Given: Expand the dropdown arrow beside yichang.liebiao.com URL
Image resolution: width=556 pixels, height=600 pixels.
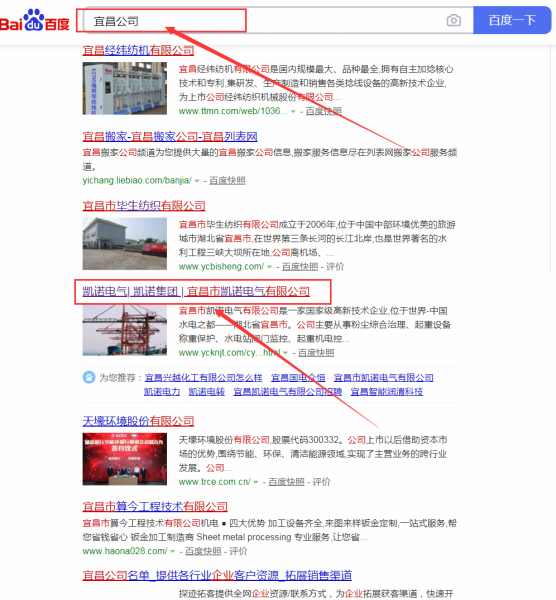Looking at the screenshot, I should (197, 181).
